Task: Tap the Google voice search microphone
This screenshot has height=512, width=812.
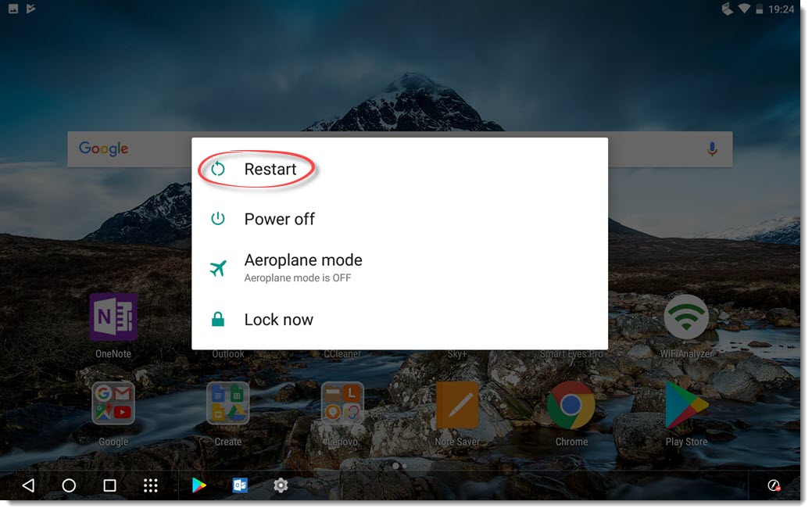Action: point(712,149)
